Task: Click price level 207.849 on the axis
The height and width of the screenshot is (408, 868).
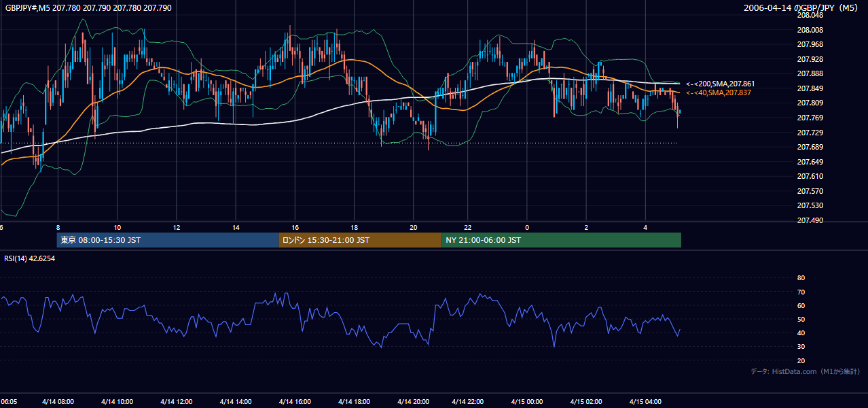Action: click(x=809, y=88)
